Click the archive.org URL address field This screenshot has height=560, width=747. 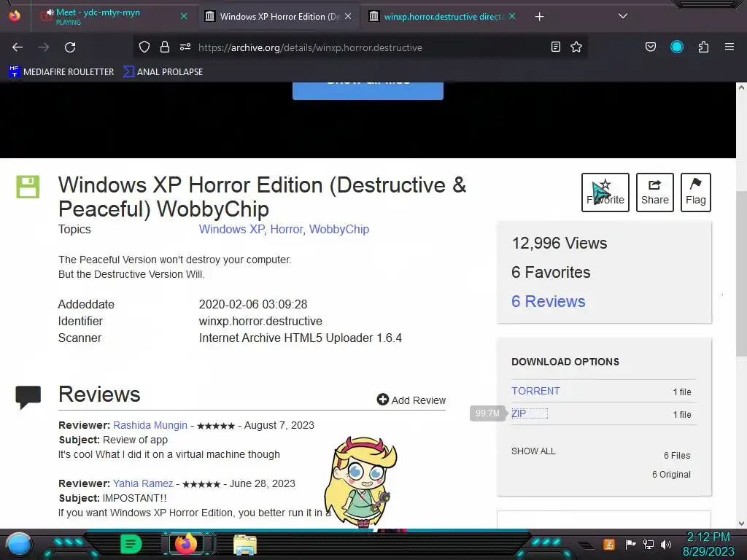(310, 47)
